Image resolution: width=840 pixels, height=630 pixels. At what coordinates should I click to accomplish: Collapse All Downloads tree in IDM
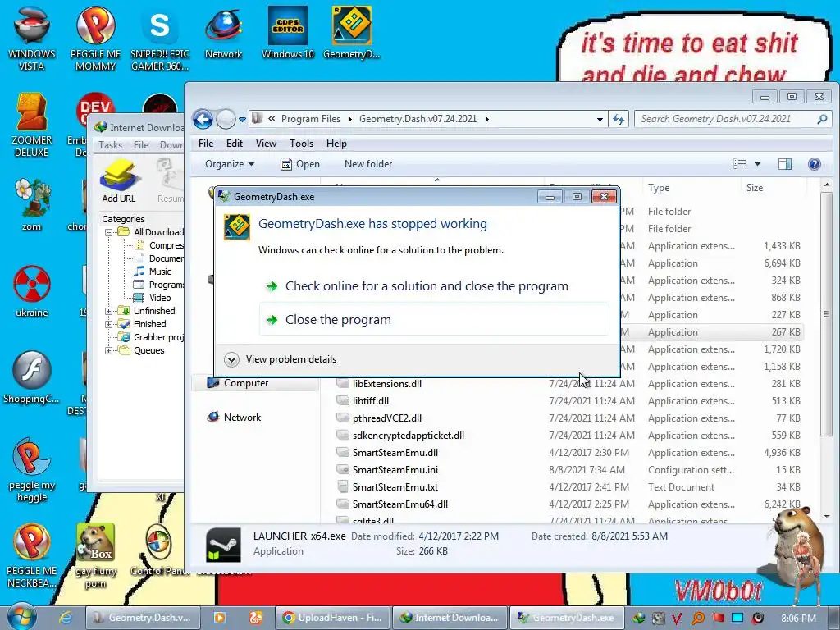pyautogui.click(x=109, y=232)
